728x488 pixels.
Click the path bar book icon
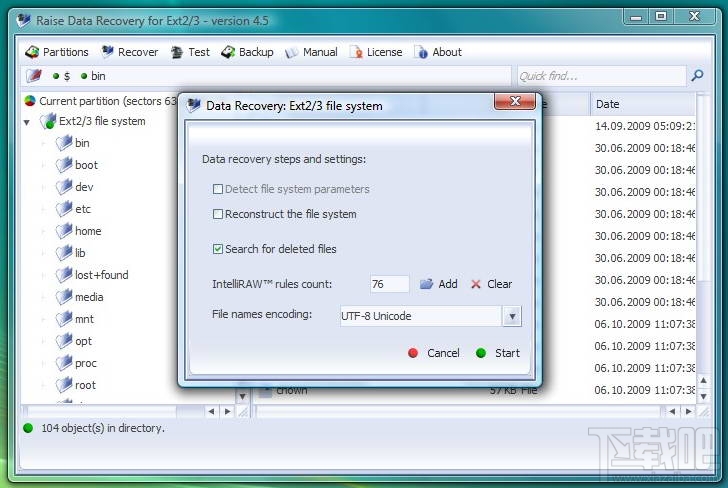pos(34,76)
